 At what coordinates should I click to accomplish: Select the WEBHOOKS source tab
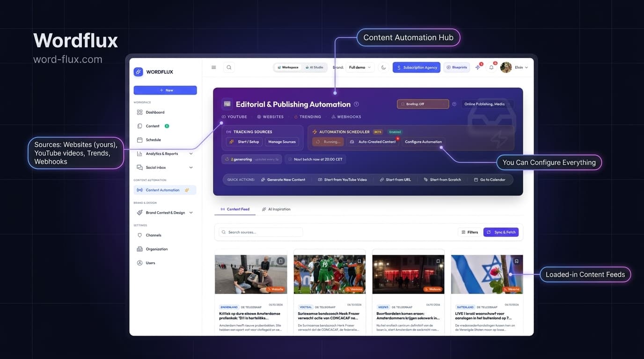click(x=346, y=117)
